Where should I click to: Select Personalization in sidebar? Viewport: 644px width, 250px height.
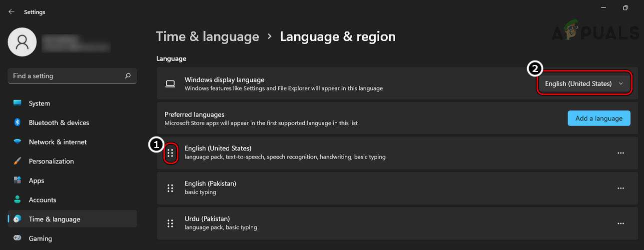(x=51, y=161)
